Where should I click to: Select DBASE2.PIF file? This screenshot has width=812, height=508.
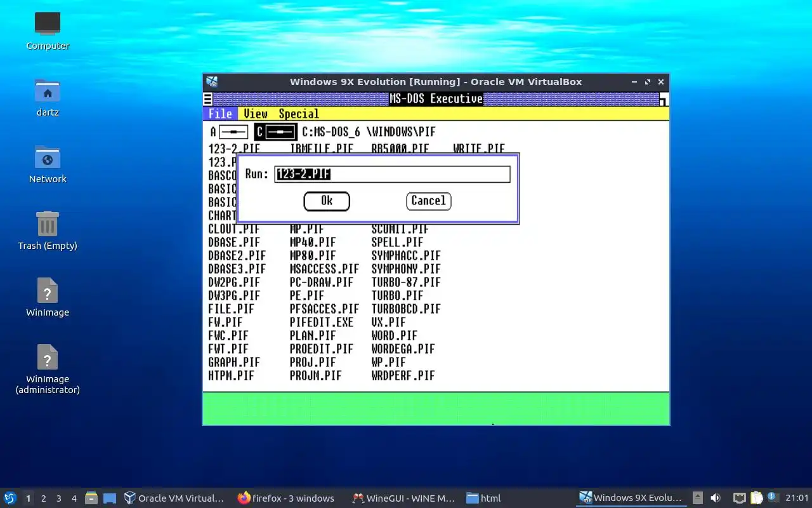click(x=237, y=255)
